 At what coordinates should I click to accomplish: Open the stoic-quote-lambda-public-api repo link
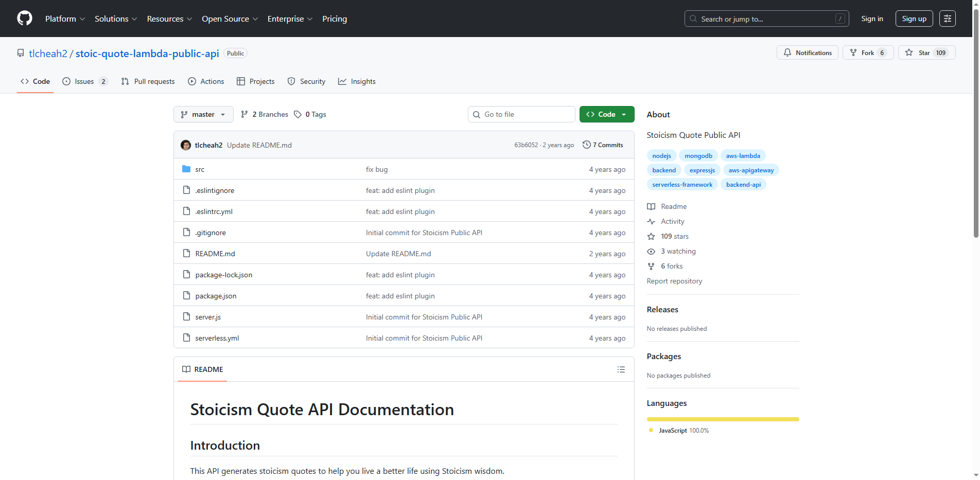[147, 54]
